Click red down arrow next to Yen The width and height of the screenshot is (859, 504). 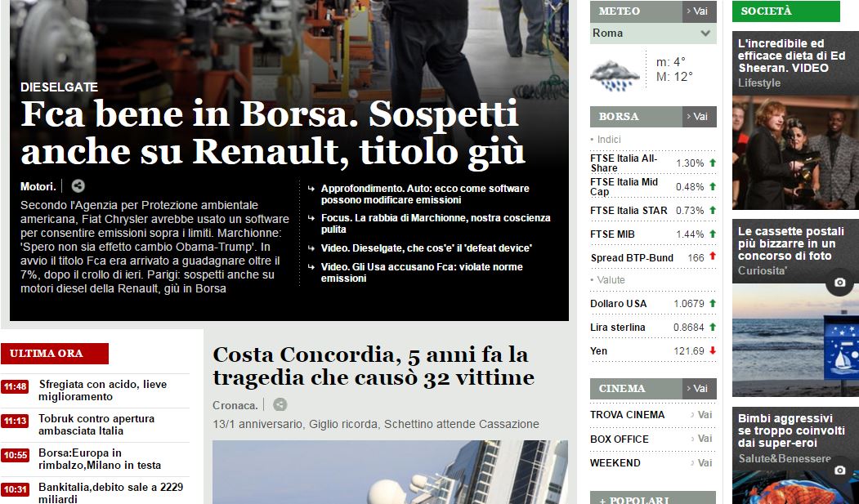(712, 350)
